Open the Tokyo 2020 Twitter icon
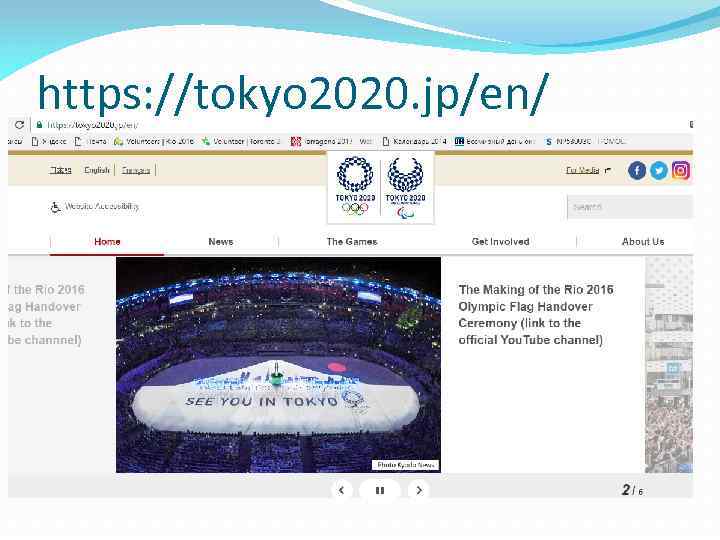The width and height of the screenshot is (720, 540). click(659, 171)
